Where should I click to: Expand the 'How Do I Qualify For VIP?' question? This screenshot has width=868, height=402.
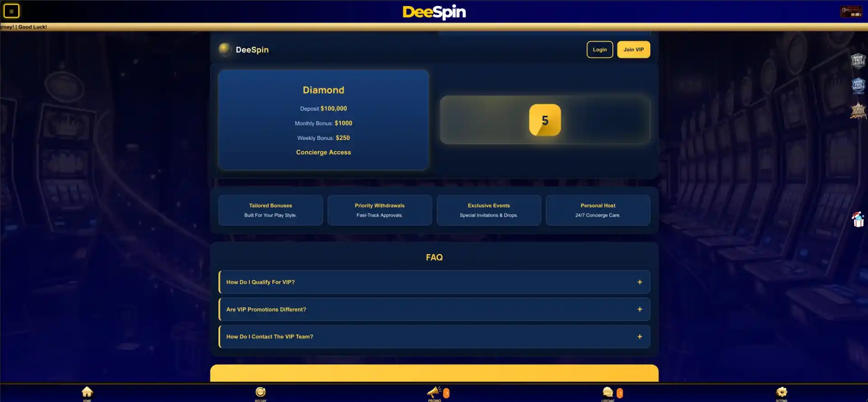click(434, 282)
